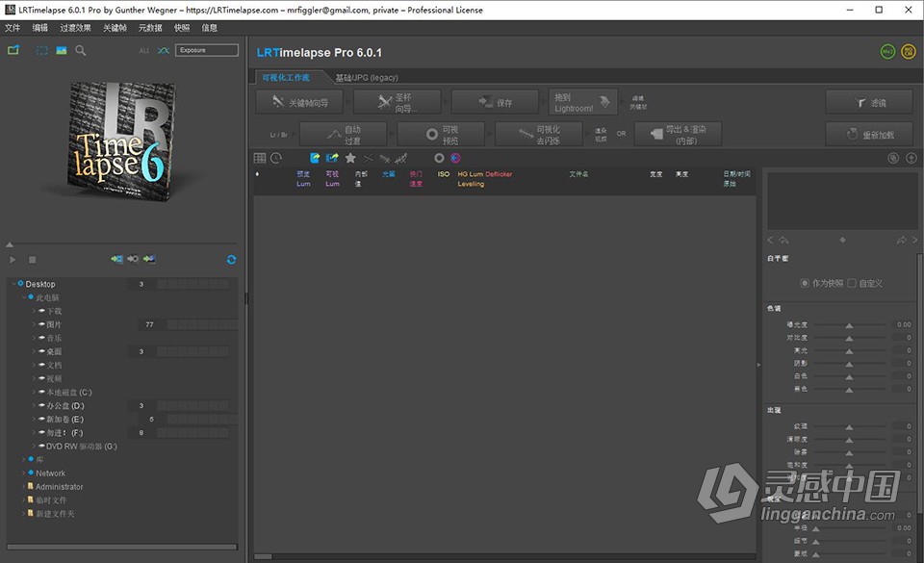The height and width of the screenshot is (563, 924).
Task: Click the star rating icon
Action: pyautogui.click(x=350, y=158)
